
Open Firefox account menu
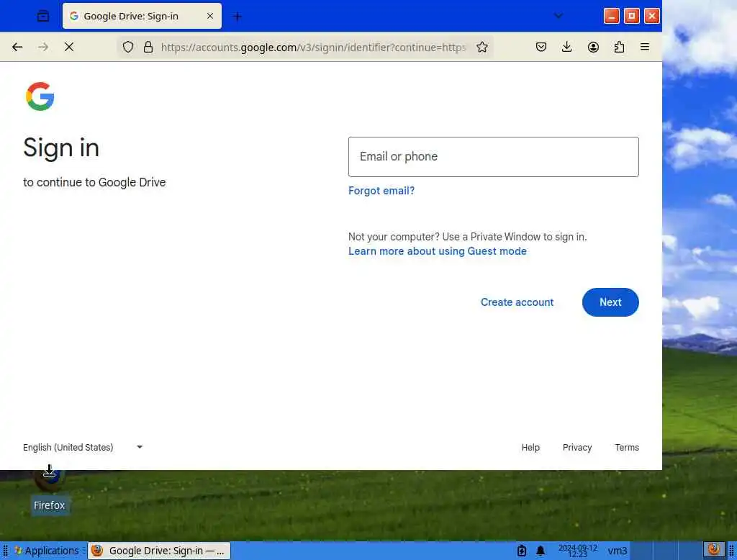[593, 47]
